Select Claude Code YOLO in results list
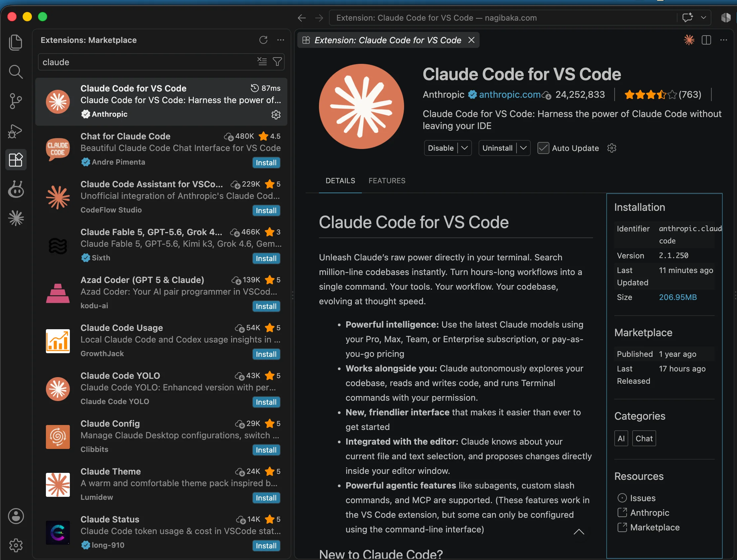 pyautogui.click(x=161, y=389)
